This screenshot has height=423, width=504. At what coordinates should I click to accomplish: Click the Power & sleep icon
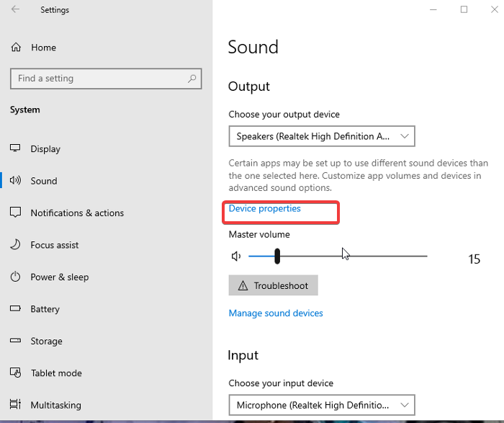[x=16, y=277]
